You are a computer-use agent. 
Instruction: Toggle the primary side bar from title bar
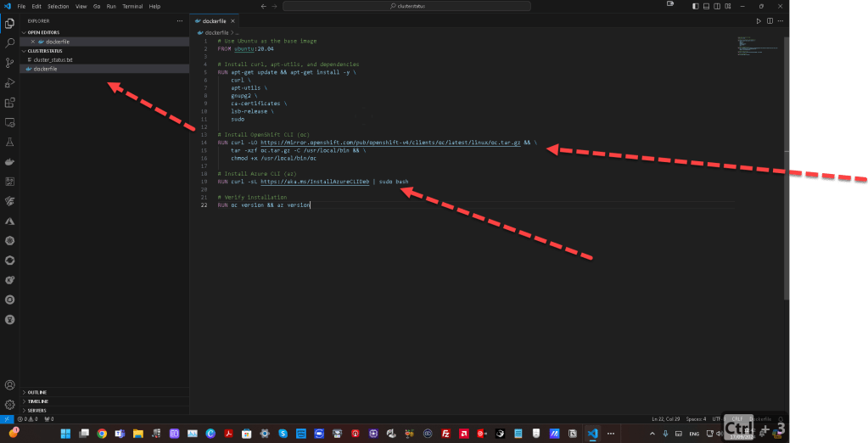click(x=696, y=6)
